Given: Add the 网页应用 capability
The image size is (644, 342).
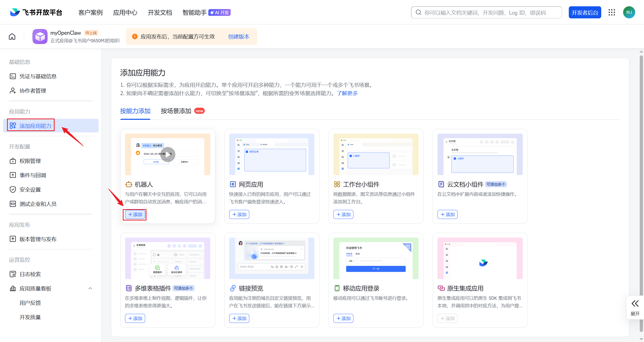Looking at the screenshot, I should click(239, 214).
